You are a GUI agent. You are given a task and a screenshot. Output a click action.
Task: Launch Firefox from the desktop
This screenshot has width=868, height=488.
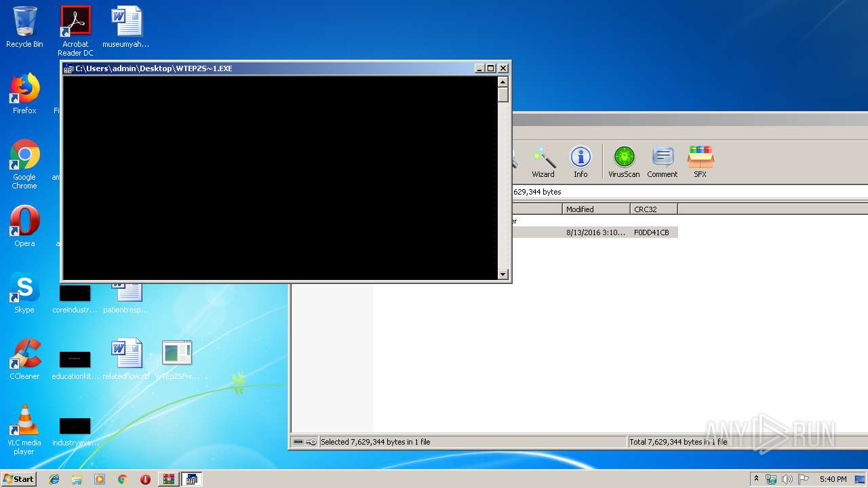coord(24,94)
